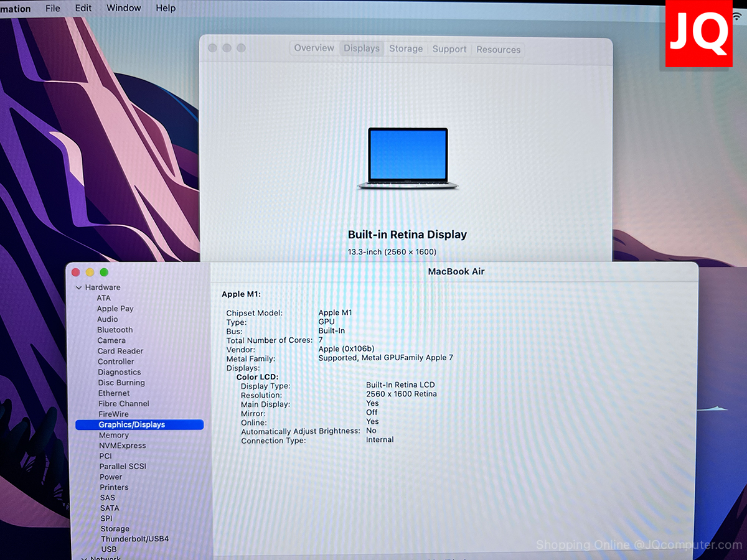The image size is (747, 560).
Task: Select Power in the sidebar
Action: (x=111, y=477)
